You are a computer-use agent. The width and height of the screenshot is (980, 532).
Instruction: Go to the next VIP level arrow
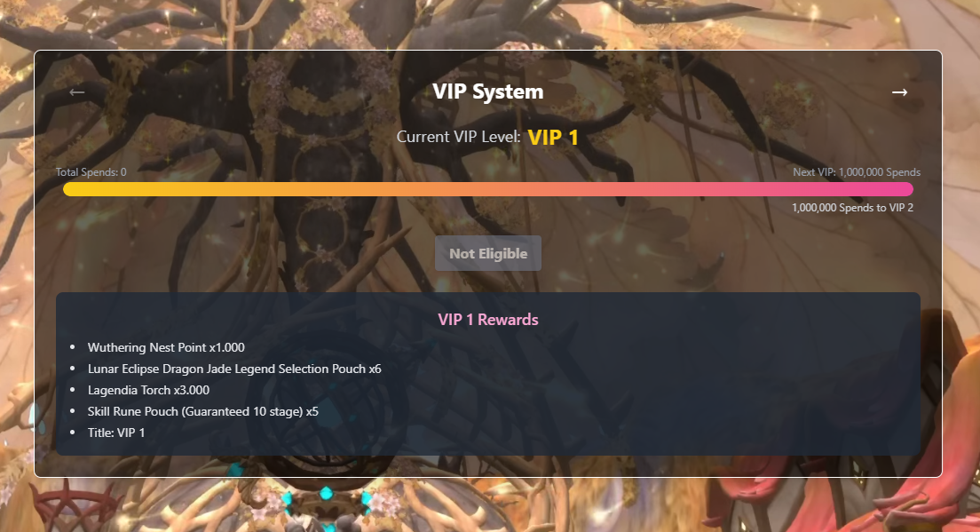(x=899, y=91)
